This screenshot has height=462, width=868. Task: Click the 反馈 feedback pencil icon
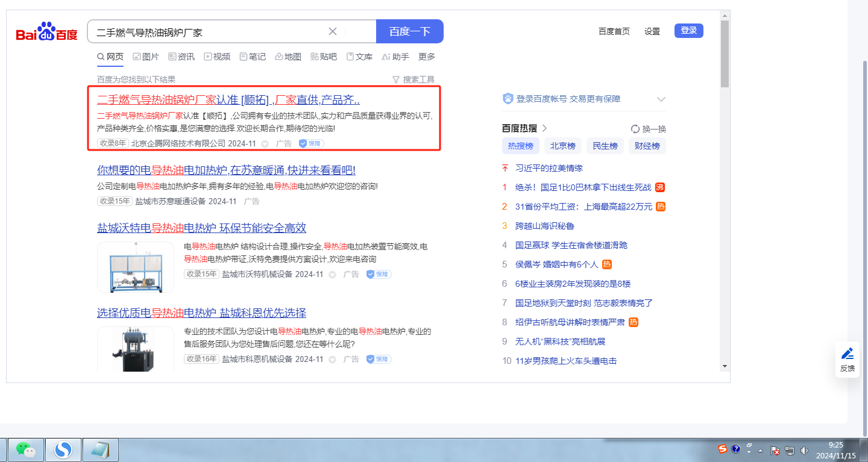click(x=847, y=354)
